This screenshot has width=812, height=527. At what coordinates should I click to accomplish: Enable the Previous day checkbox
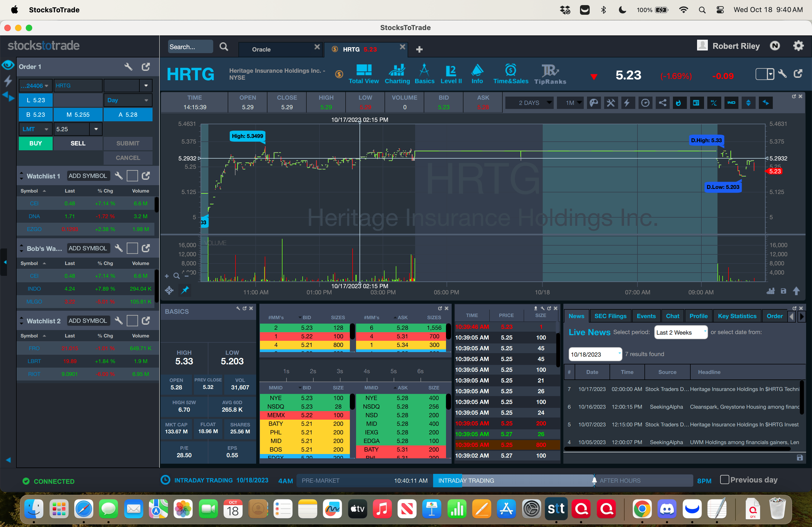click(724, 480)
